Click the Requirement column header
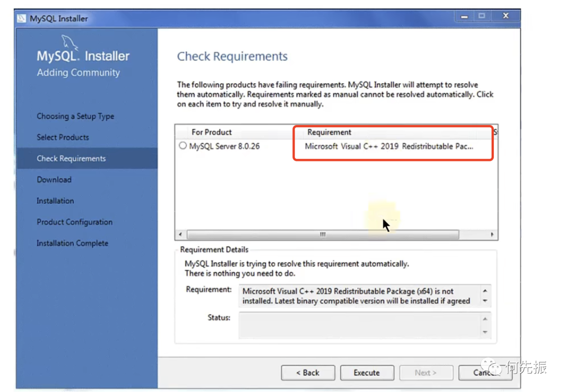The height and width of the screenshot is (392, 565). pyautogui.click(x=329, y=132)
